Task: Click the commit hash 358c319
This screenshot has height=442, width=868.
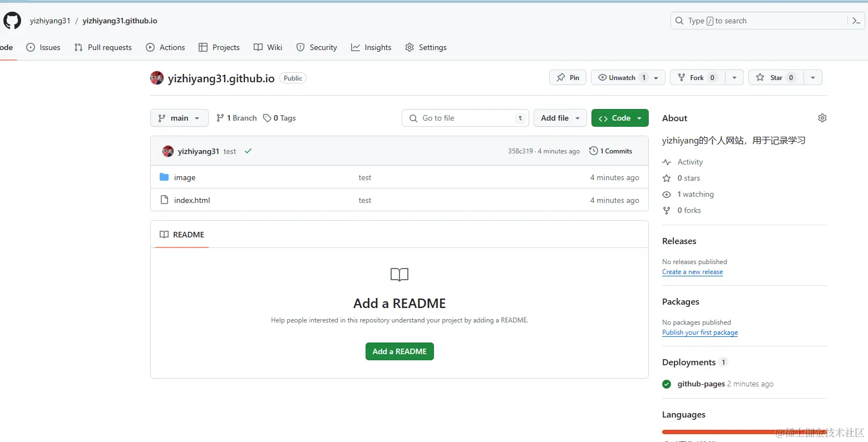Action: (x=520, y=151)
